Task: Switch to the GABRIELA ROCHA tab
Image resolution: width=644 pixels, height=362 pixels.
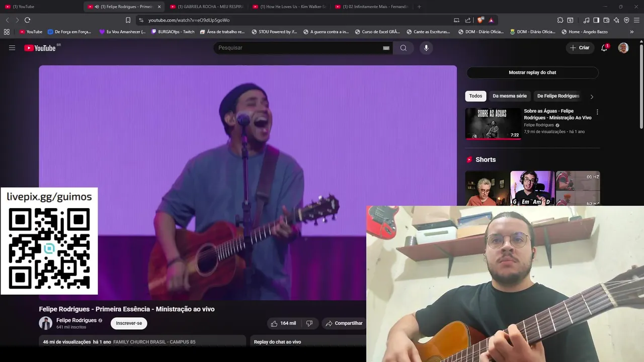Action: pos(206,7)
